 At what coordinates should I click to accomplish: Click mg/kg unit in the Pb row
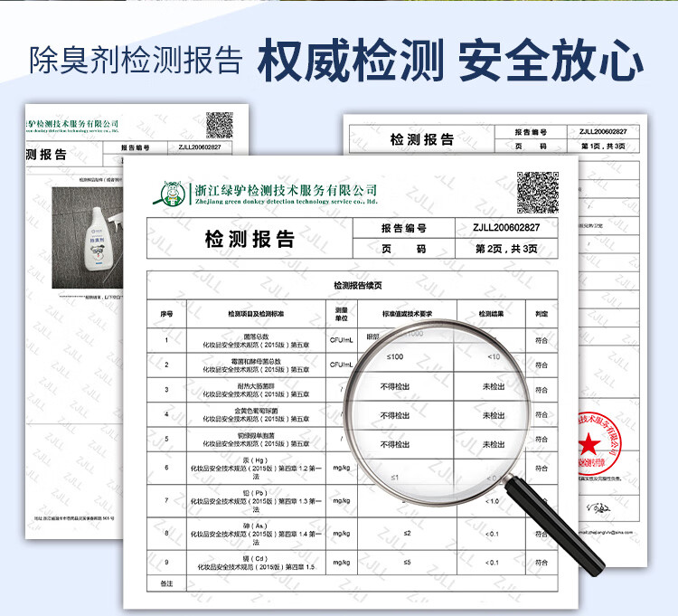point(341,500)
